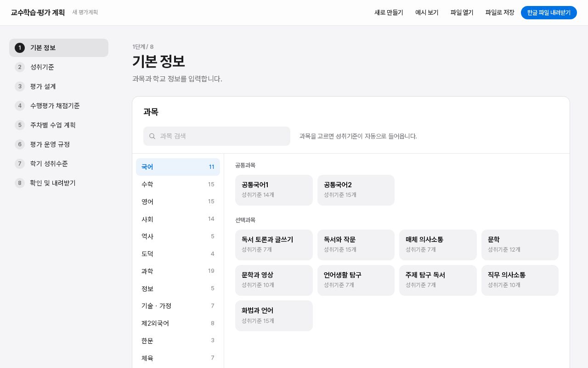Image resolution: width=588 pixels, height=368 pixels.
Task: Select the 한문 subject category
Action: pyautogui.click(x=178, y=341)
